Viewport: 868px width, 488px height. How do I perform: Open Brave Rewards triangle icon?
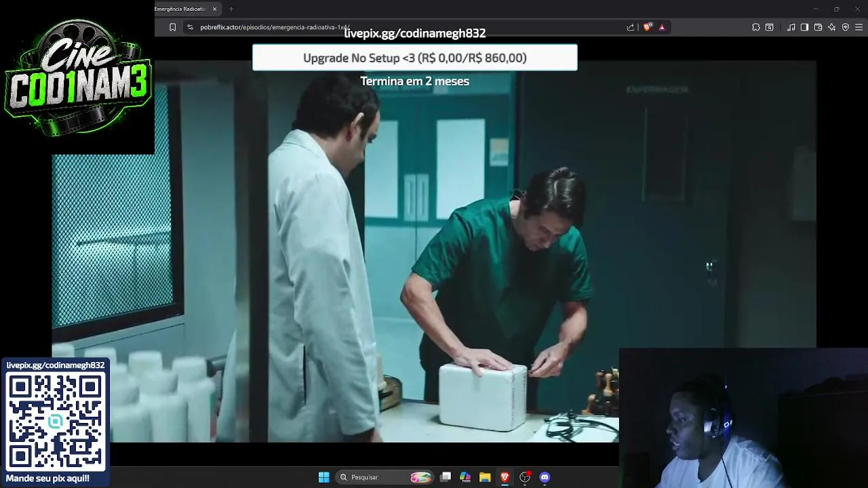pos(662,27)
